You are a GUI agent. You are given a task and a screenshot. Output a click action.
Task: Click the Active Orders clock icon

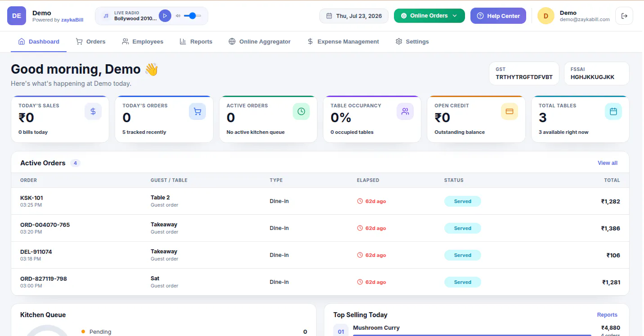[x=301, y=111]
